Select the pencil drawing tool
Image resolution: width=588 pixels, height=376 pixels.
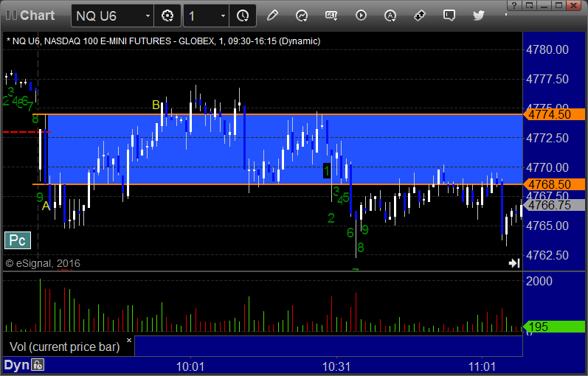[x=272, y=15]
